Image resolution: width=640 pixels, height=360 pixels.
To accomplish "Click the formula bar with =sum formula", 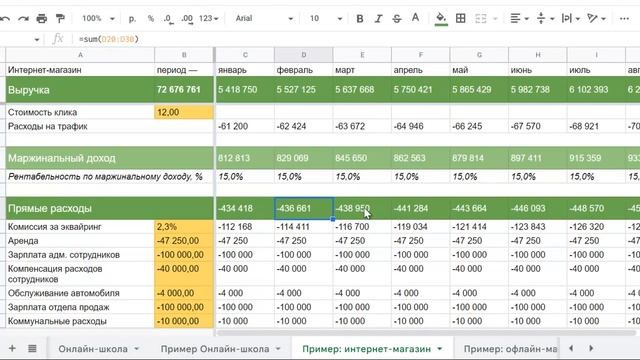I will coord(355,39).
